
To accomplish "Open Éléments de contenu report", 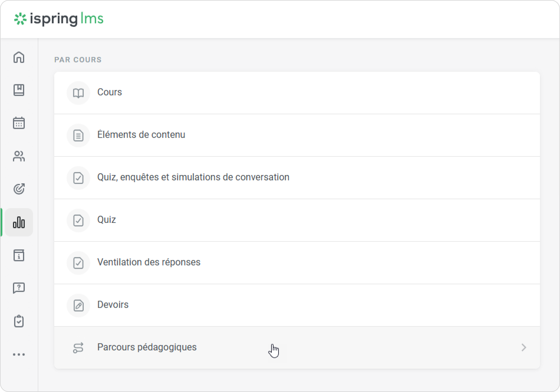I will point(141,135).
